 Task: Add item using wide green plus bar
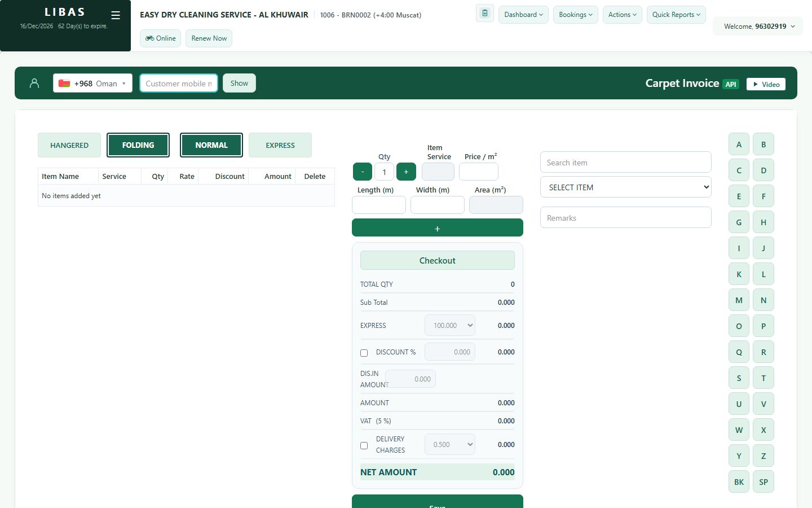[438, 228]
